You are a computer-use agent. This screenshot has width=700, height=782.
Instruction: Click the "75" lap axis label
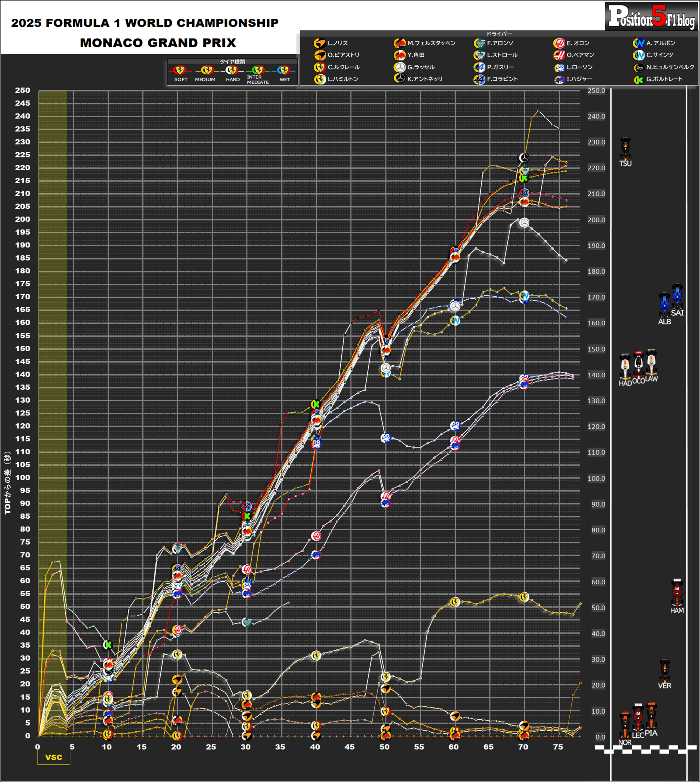(x=558, y=747)
